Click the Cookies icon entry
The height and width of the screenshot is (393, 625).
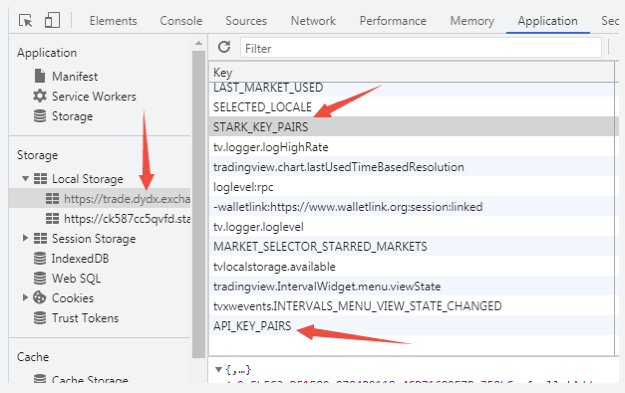point(39,298)
